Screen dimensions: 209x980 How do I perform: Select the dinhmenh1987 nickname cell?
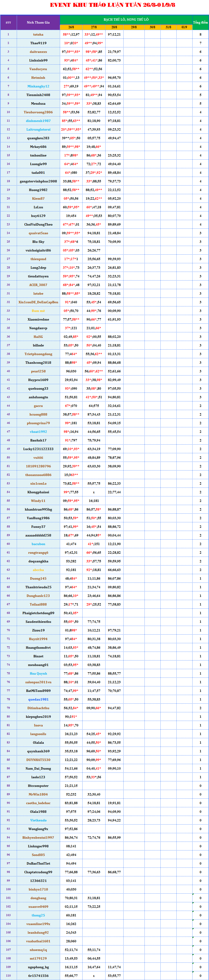38,121
